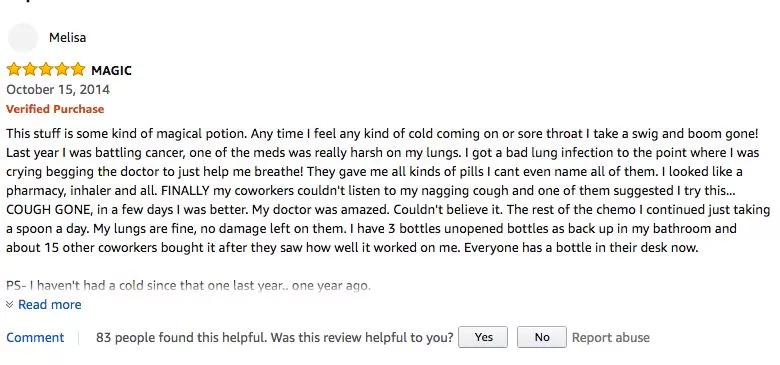The height and width of the screenshot is (365, 780).
Task: Click the second gold rating star
Action: pos(30,70)
